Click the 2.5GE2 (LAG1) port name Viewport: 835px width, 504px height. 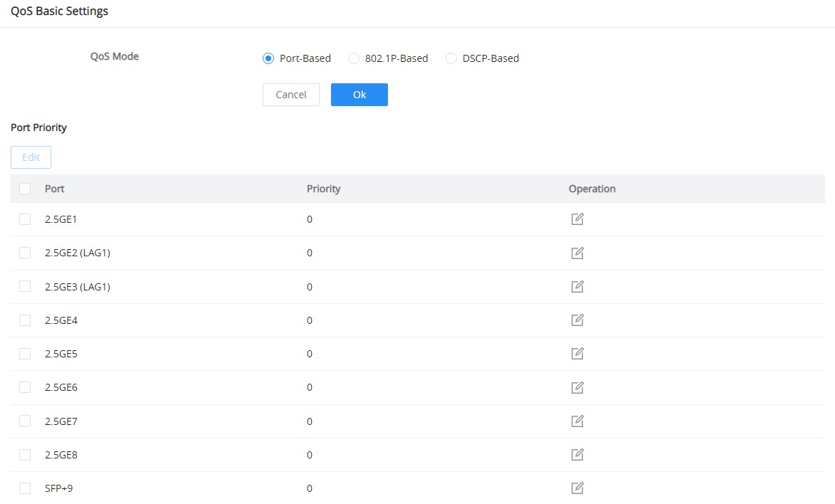77,253
